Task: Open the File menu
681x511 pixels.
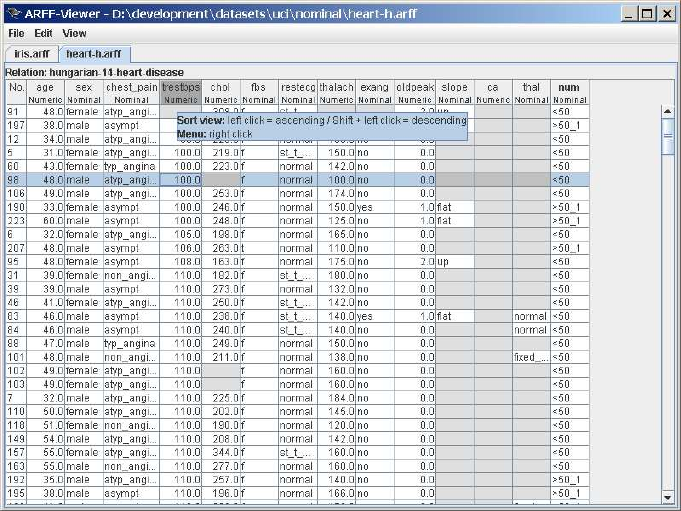Action: [16, 33]
